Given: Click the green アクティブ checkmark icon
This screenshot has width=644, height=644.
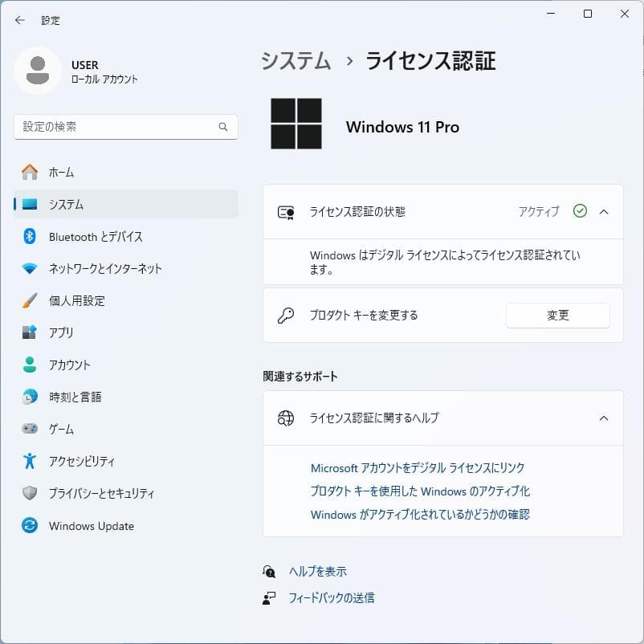Looking at the screenshot, I should click(580, 211).
